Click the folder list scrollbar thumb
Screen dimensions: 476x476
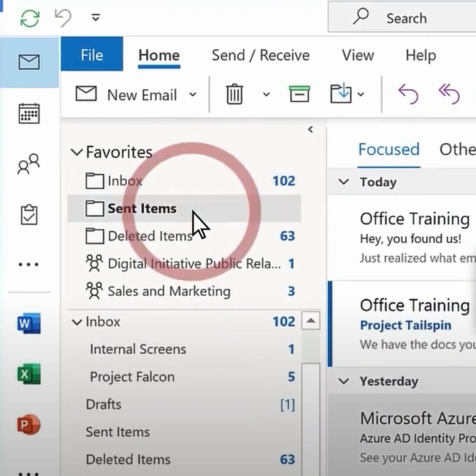pyautogui.click(x=310, y=419)
